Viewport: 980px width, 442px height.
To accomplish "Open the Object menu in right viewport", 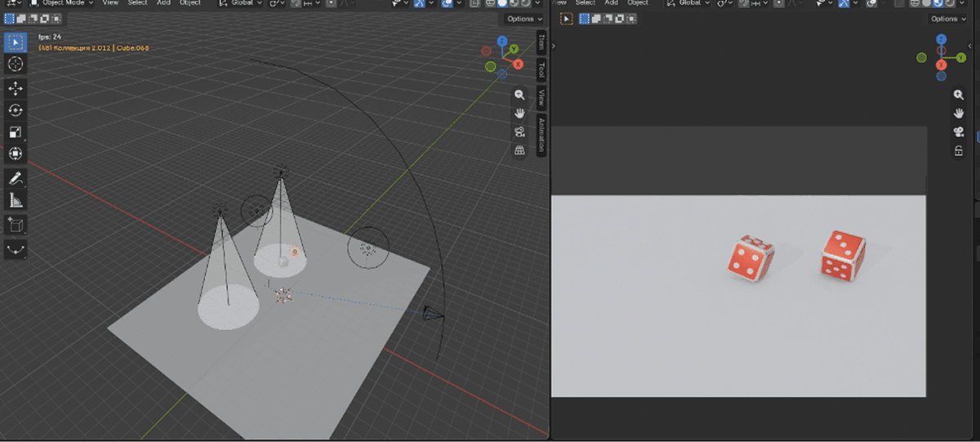I will pos(638,3).
